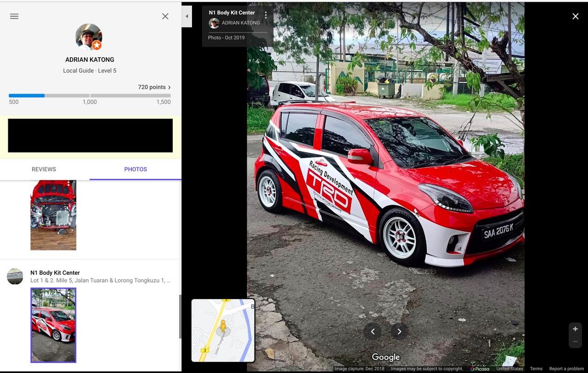This screenshot has height=373, width=588.
Task: Click the N1 Body Kit Center photo title
Action: point(232,13)
